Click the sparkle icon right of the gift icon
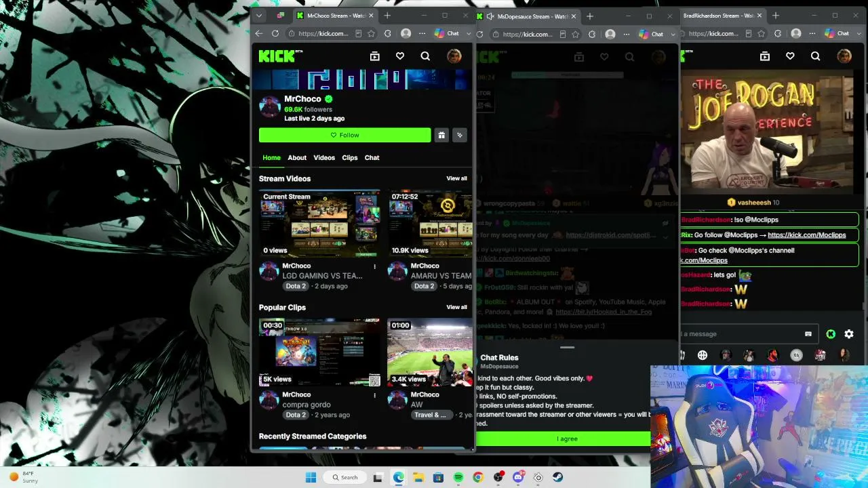Image resolution: width=868 pixels, height=488 pixels. click(460, 135)
